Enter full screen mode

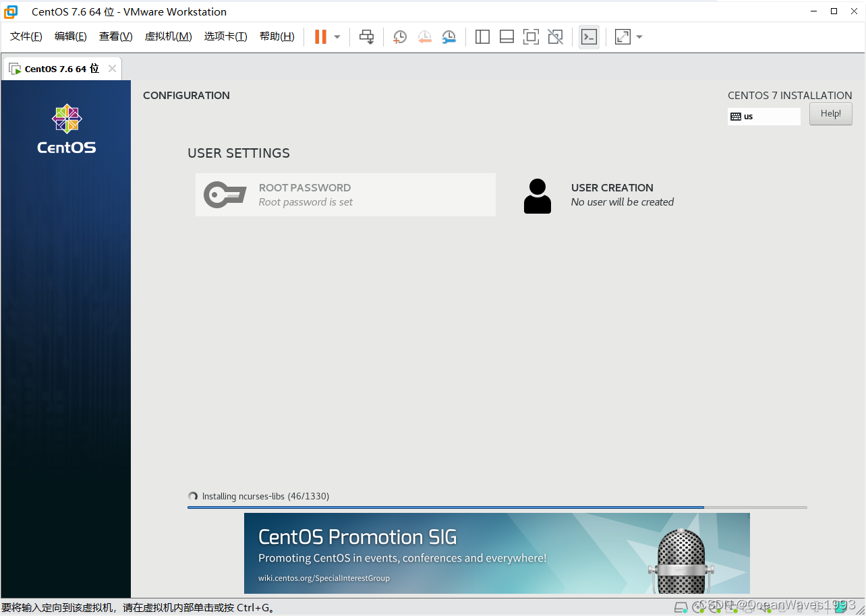[531, 37]
